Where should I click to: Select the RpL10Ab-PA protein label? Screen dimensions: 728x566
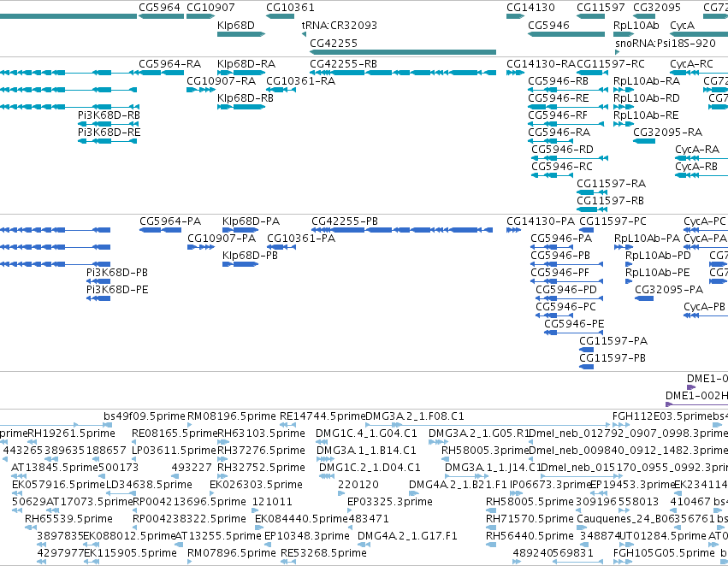[x=647, y=239]
